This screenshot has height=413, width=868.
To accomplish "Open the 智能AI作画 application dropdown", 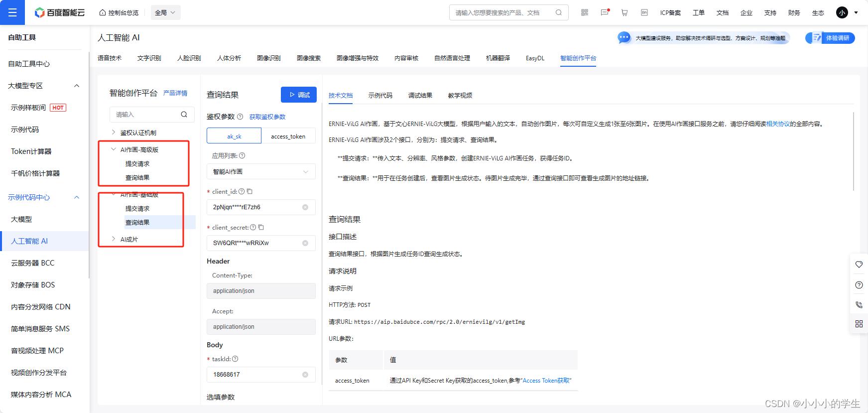I will tap(261, 171).
